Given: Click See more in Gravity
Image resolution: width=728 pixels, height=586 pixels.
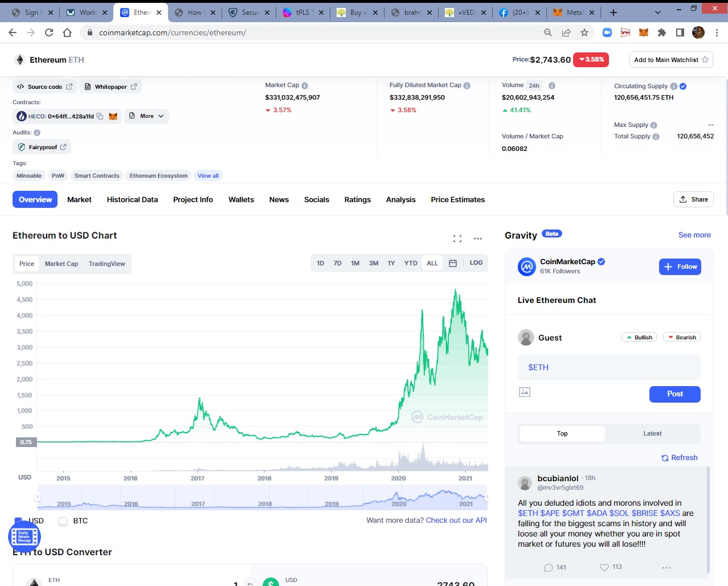Looking at the screenshot, I should point(694,235).
